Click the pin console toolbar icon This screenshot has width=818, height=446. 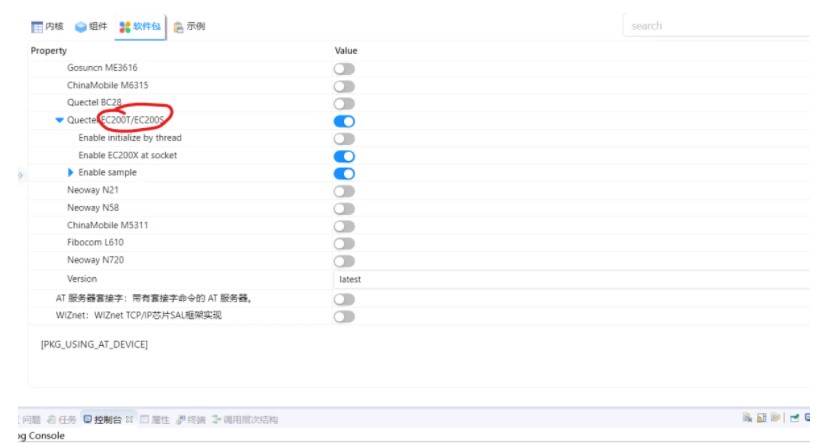tap(795, 417)
